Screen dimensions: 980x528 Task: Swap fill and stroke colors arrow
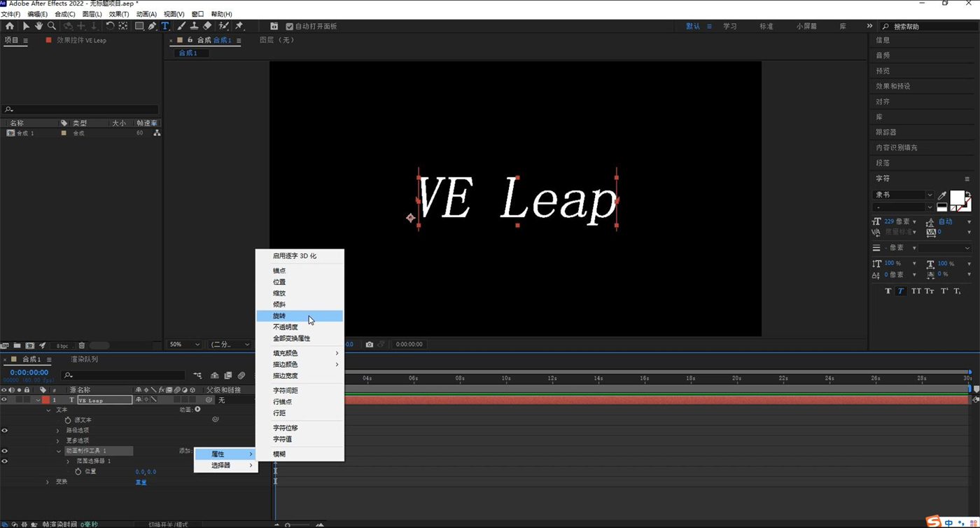click(969, 194)
